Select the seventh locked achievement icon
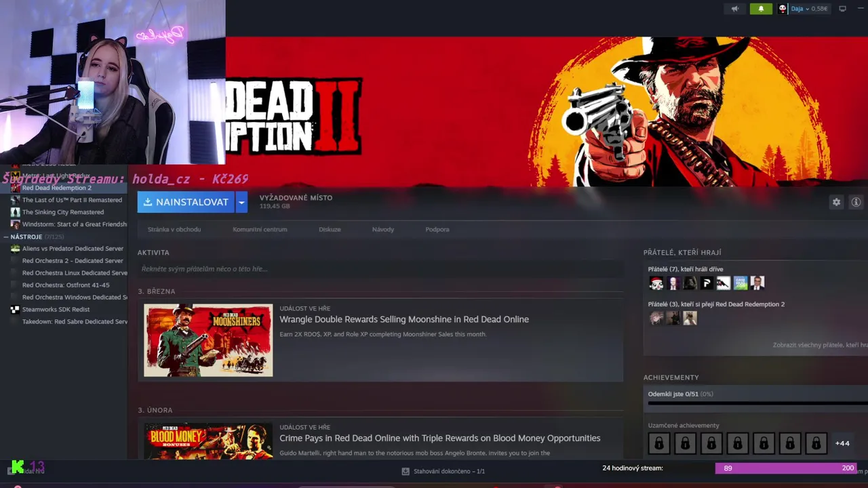868x488 pixels. (816, 443)
